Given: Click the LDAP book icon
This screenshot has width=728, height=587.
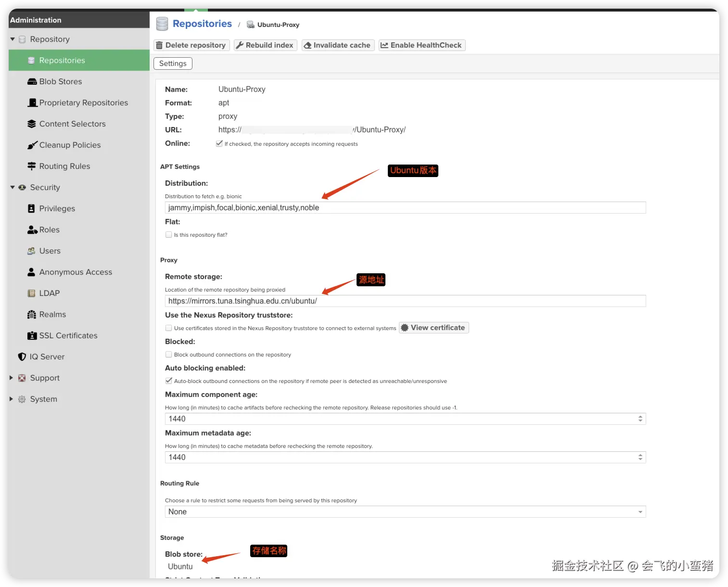Looking at the screenshot, I should point(31,293).
